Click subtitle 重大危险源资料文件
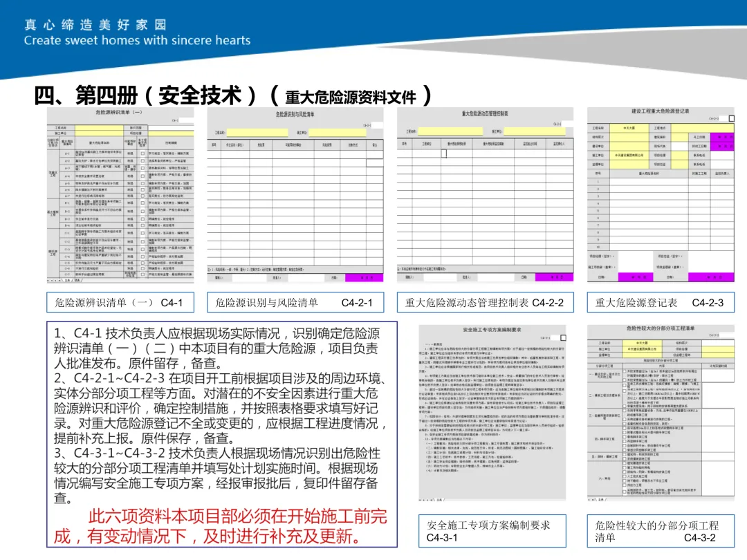Screen dimensions: 747x560 click(350, 97)
